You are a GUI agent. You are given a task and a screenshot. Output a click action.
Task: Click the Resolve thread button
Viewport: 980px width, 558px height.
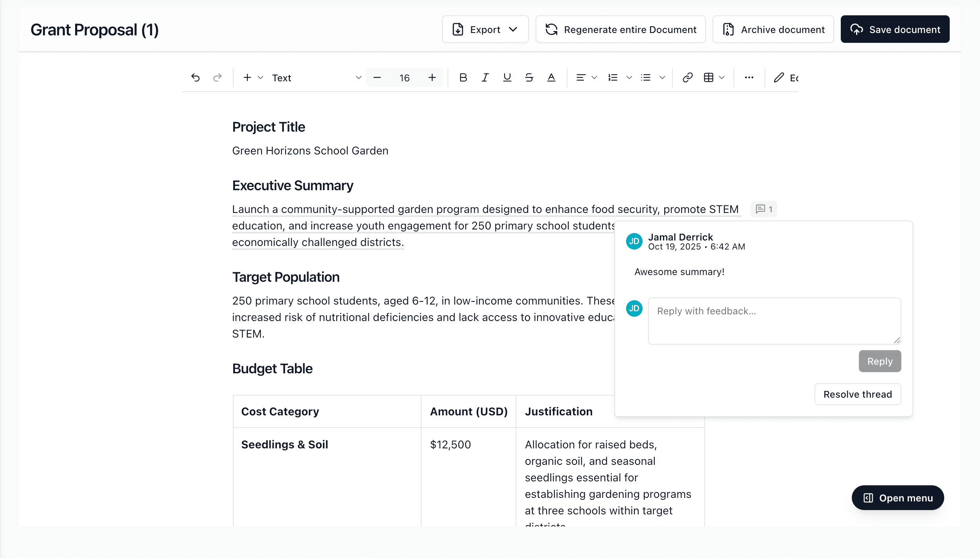[x=857, y=394]
